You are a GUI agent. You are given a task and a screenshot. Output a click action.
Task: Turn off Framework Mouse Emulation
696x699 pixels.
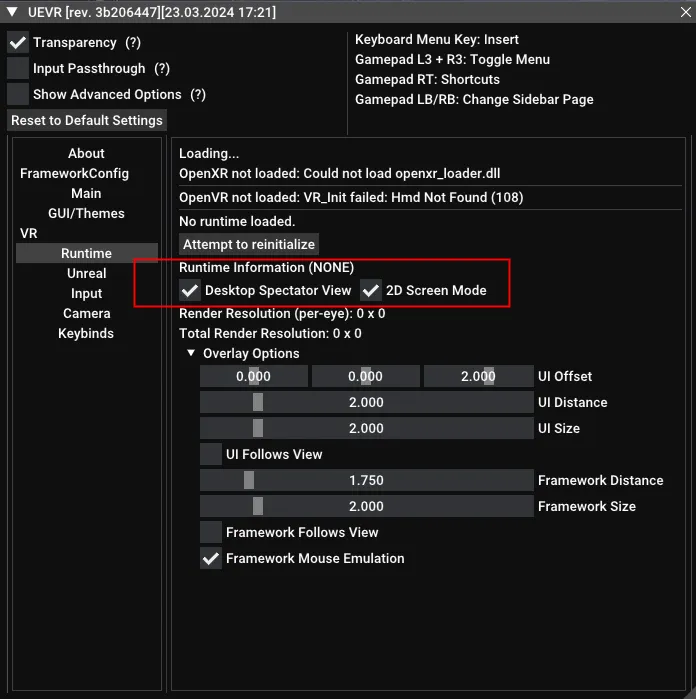click(211, 559)
